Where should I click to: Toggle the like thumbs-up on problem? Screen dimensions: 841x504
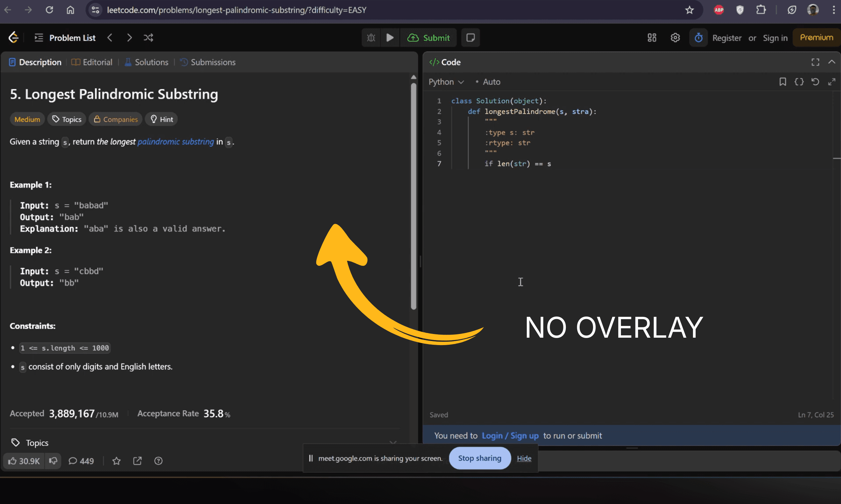click(24, 461)
